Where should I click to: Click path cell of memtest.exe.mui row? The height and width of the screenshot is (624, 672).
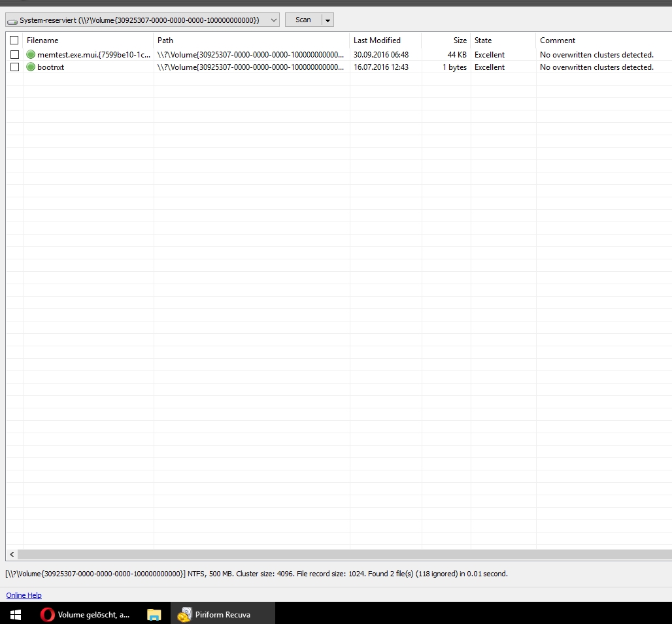click(251, 54)
